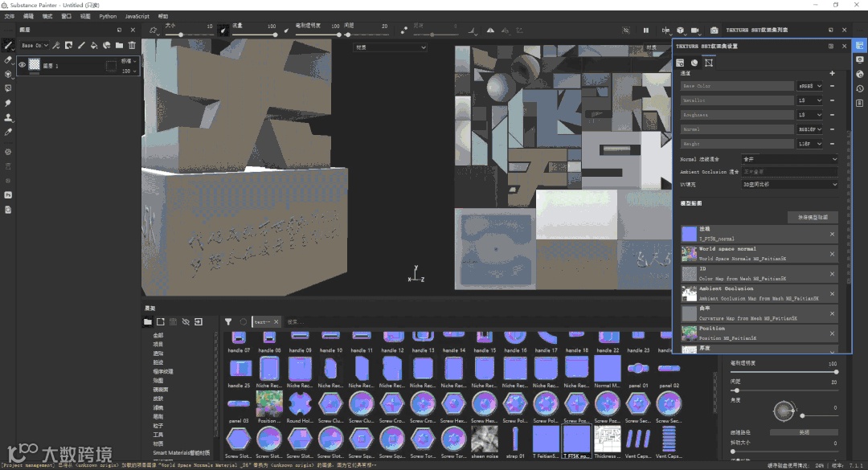Open layer 1 blending mode dropdown
Viewport: 868px width, 470px height.
pyautogui.click(x=129, y=61)
